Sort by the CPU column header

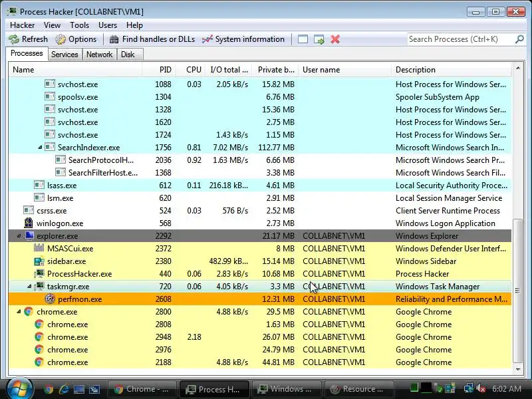click(190, 70)
